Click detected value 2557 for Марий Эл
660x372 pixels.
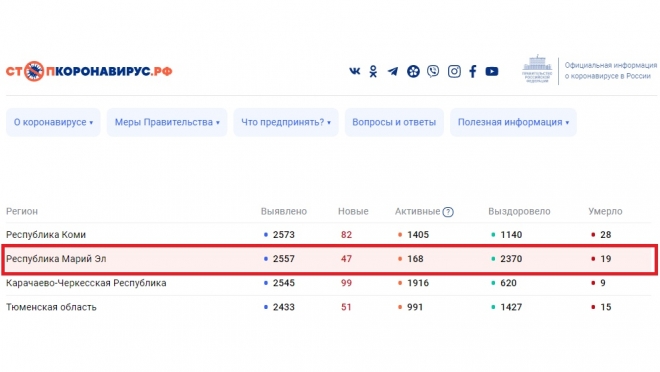[283, 259]
